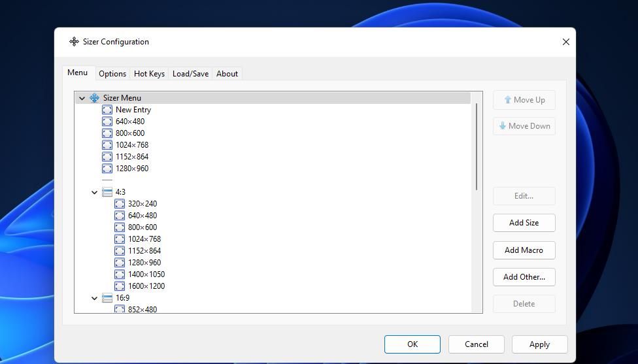Switch to the Menu tab
The width and height of the screenshot is (638, 364).
click(78, 73)
